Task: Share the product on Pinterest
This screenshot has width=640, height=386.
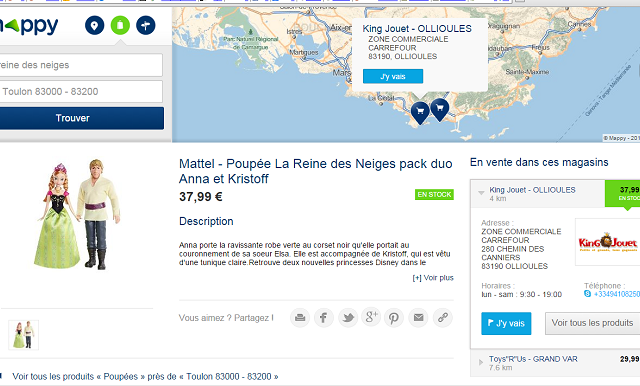Action: click(394, 317)
